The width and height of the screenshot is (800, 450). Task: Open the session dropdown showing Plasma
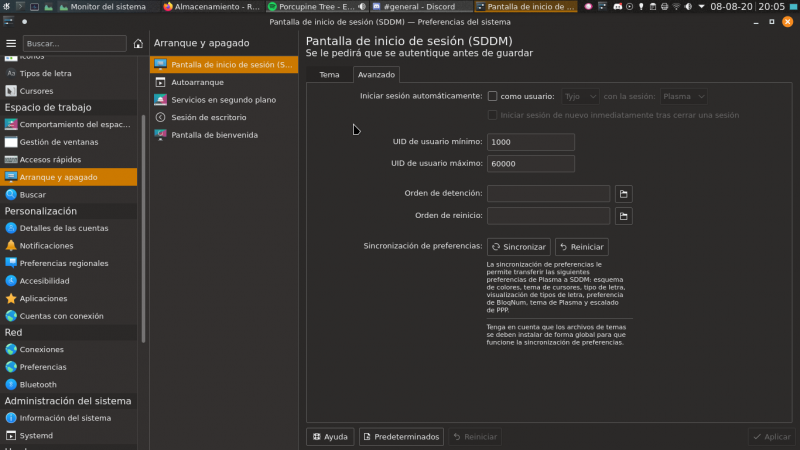683,96
